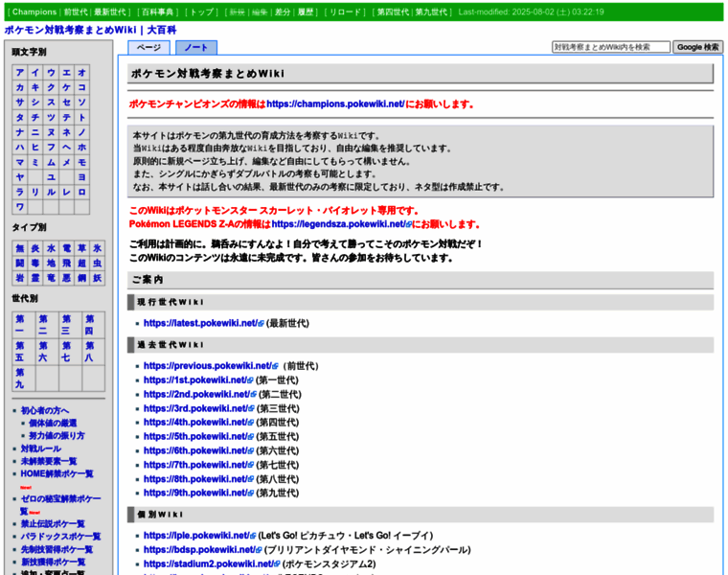Viewport: 728px width, 575px height.
Task: Click リロード in the top bar
Action: pos(345,12)
